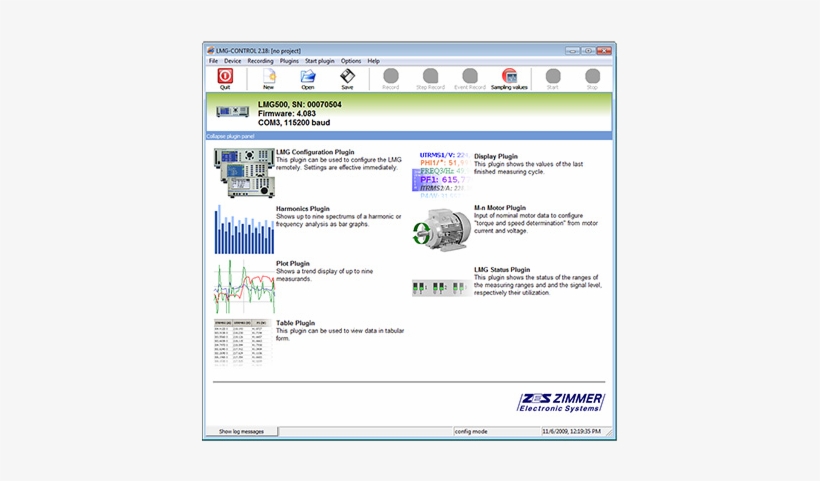The width and height of the screenshot is (820, 481).
Task: Maximize the LMG-CONTROL window
Action: pos(588,51)
